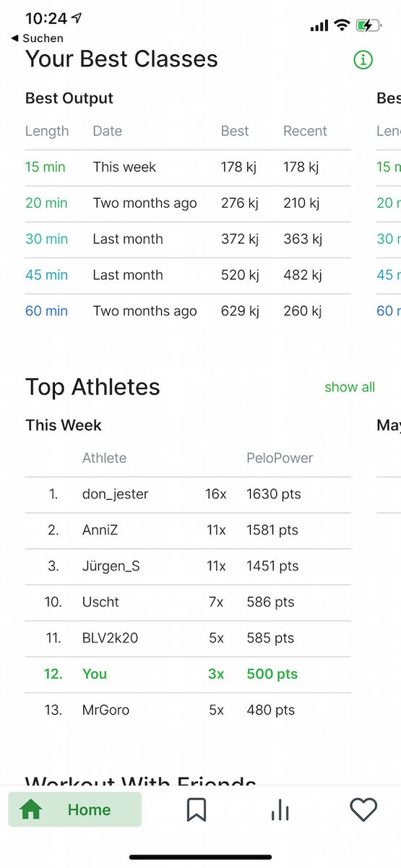Tap the battery icon in the status bar

(x=368, y=25)
